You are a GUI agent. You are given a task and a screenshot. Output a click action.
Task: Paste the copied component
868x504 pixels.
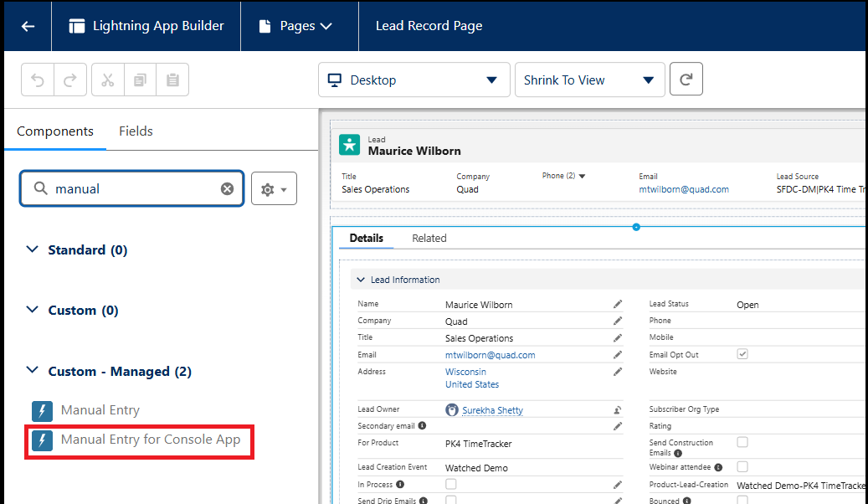click(x=172, y=80)
